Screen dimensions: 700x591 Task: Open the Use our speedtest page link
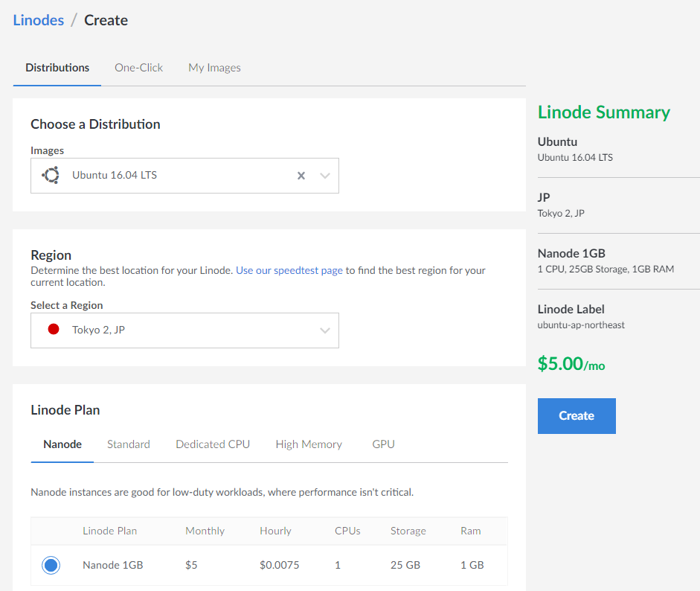[x=289, y=270]
